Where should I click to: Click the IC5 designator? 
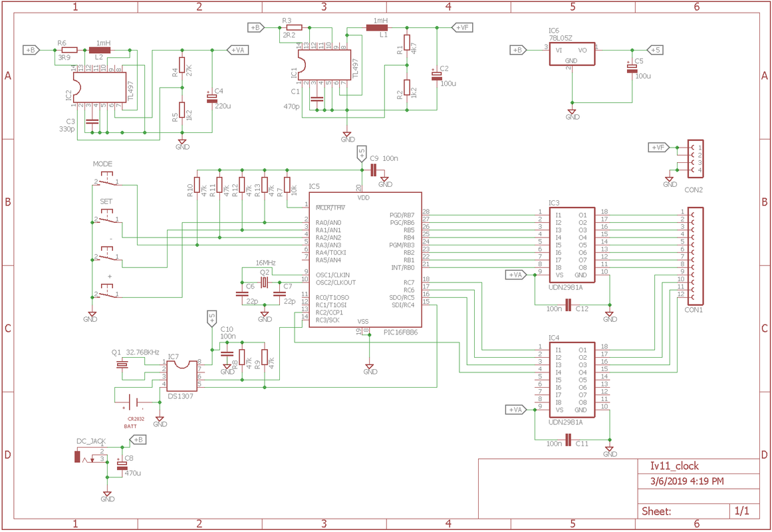(x=314, y=186)
